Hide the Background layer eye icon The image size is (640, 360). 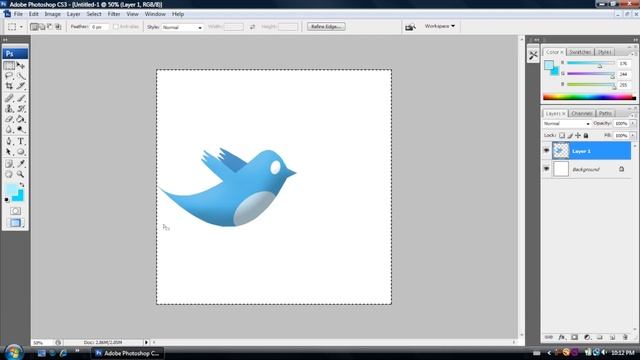(x=547, y=169)
